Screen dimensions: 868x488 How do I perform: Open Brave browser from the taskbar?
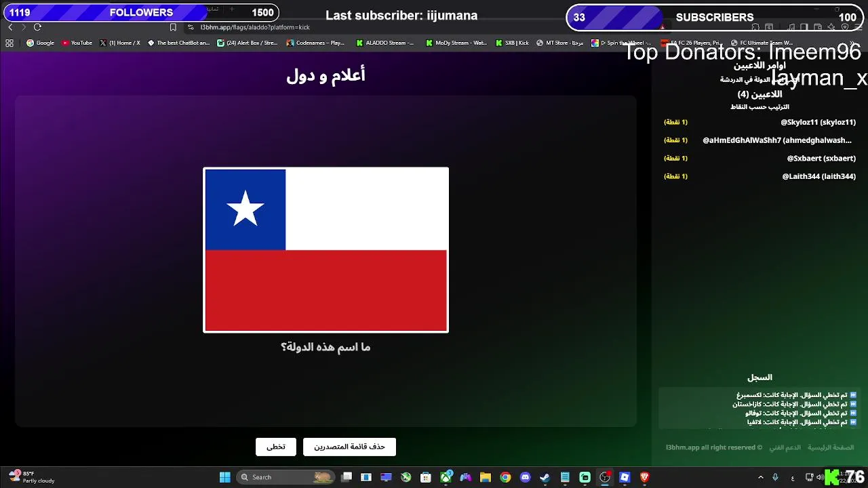644,477
